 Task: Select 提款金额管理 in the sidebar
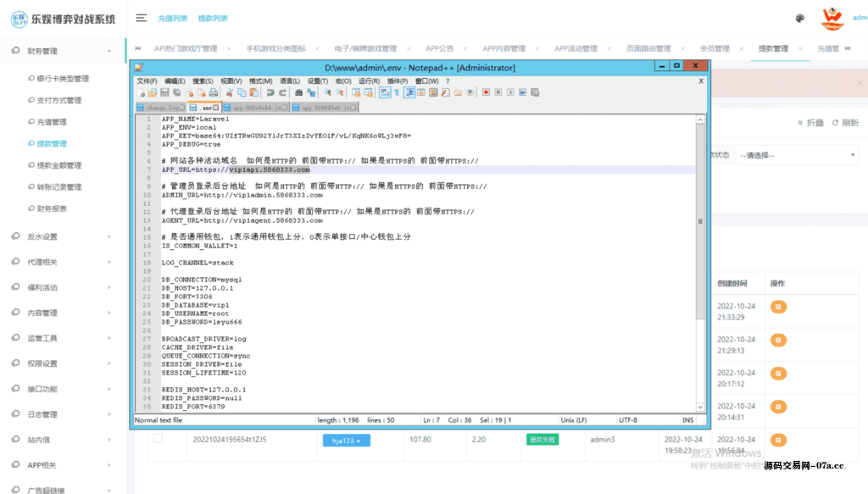[x=59, y=165]
